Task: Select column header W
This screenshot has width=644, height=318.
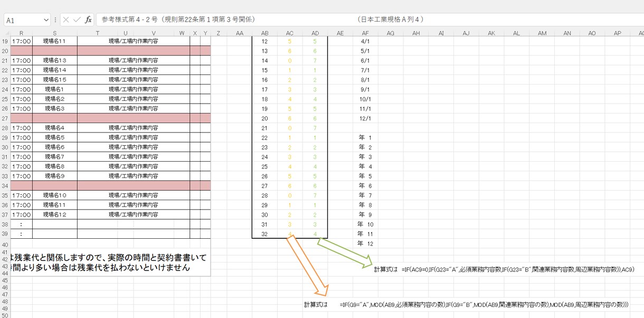Action: (x=182, y=33)
